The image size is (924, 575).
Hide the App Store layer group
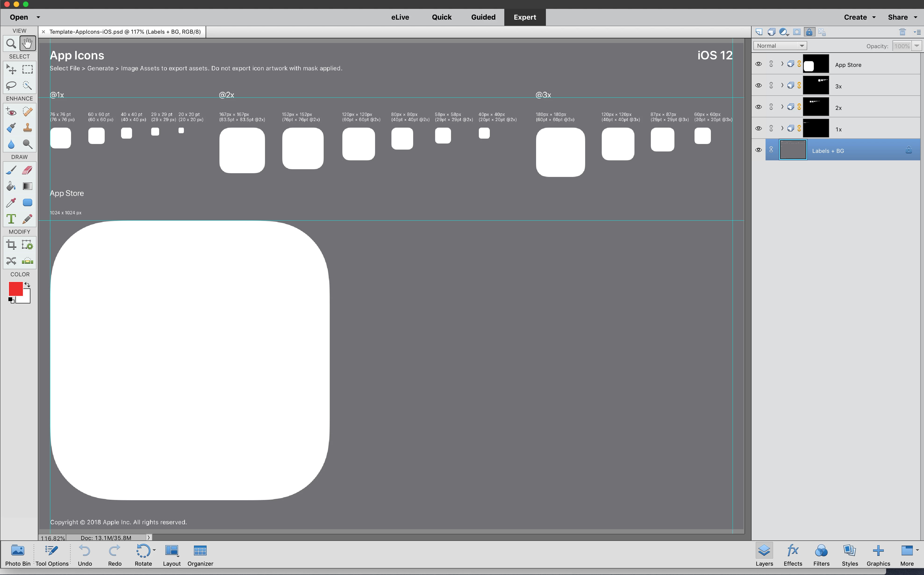coord(758,64)
